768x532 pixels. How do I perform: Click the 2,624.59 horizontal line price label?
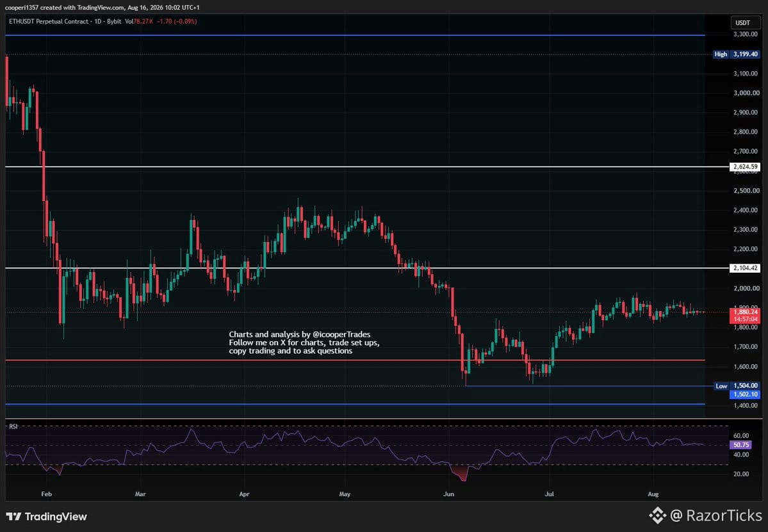click(x=745, y=167)
